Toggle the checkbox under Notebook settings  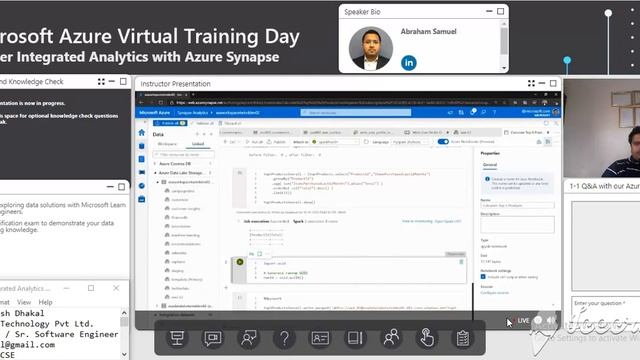point(483,277)
